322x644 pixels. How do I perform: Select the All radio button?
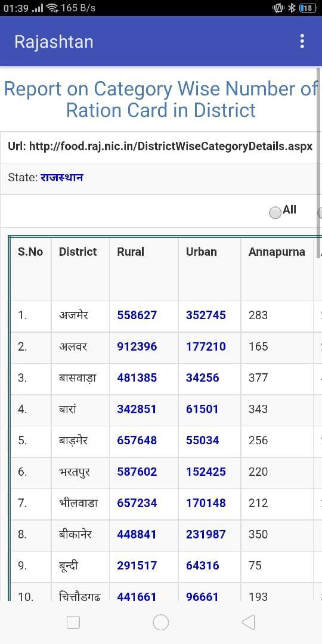(x=275, y=212)
